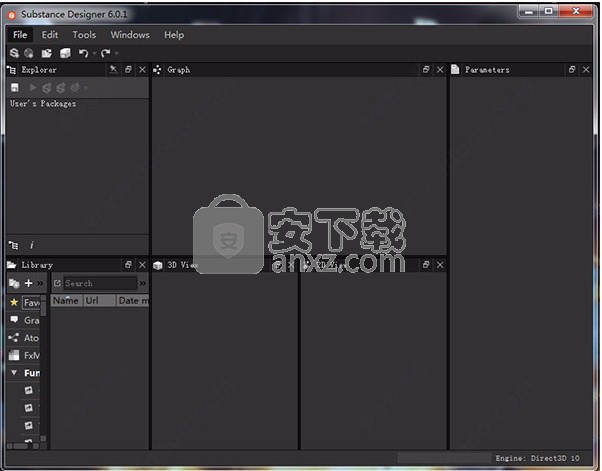Click the Undo arrow
The height and width of the screenshot is (471, 602).
click(83, 53)
